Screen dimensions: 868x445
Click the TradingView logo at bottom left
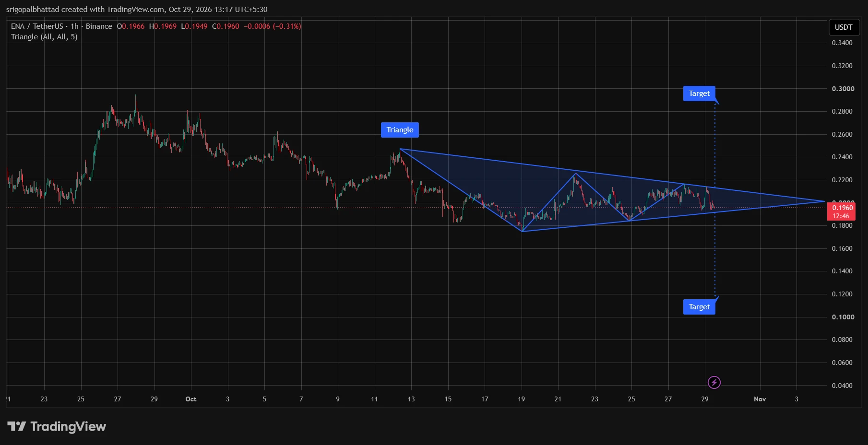pyautogui.click(x=57, y=426)
